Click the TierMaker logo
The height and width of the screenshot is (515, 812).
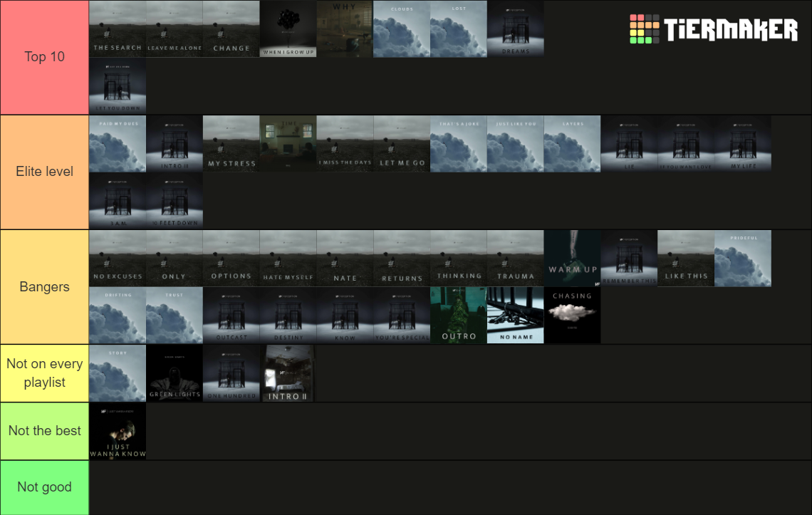(714, 29)
